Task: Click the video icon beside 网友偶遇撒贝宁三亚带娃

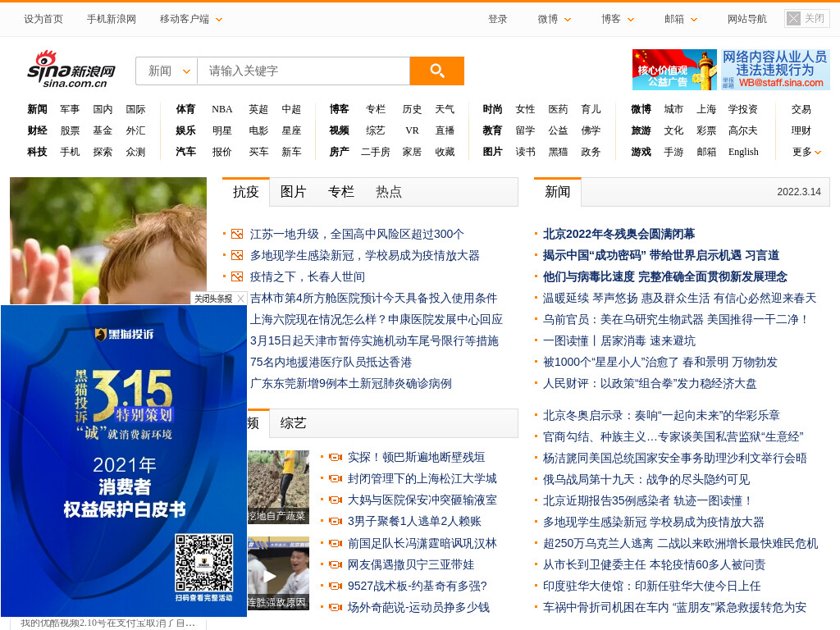Action: 336,565
